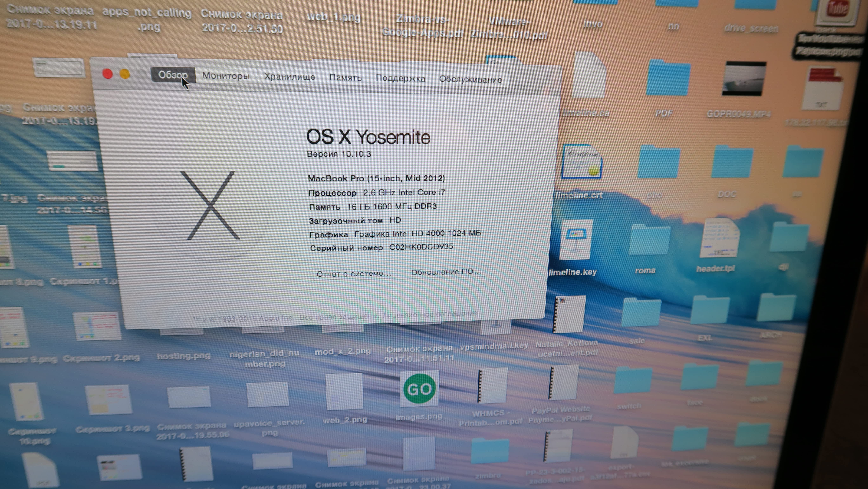Select the Память tab
This screenshot has height=489, width=868.
point(345,78)
